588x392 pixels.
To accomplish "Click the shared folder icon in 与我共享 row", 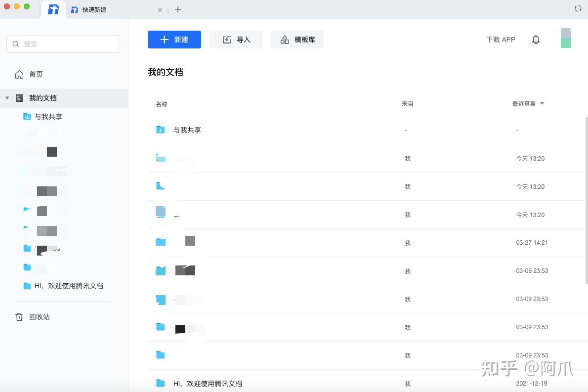I will [161, 130].
